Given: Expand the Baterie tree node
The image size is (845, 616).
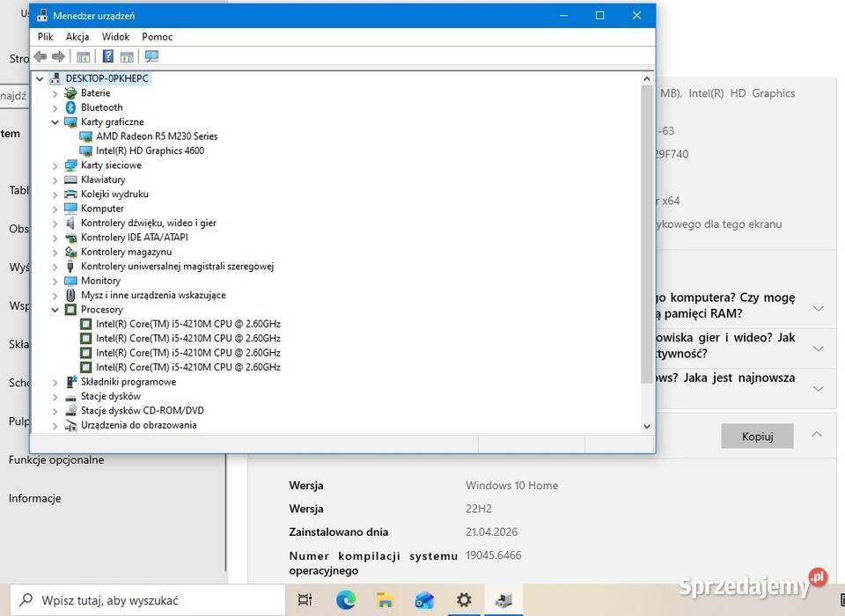Looking at the screenshot, I should tap(55, 93).
